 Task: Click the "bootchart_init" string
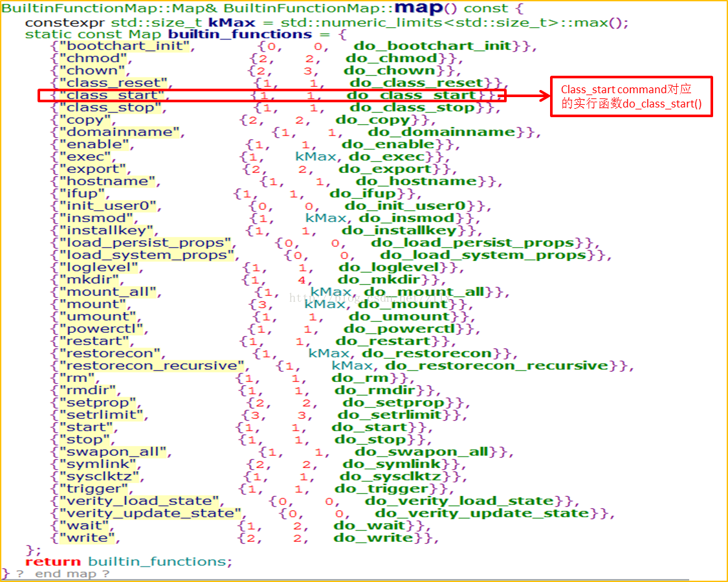pos(124,46)
